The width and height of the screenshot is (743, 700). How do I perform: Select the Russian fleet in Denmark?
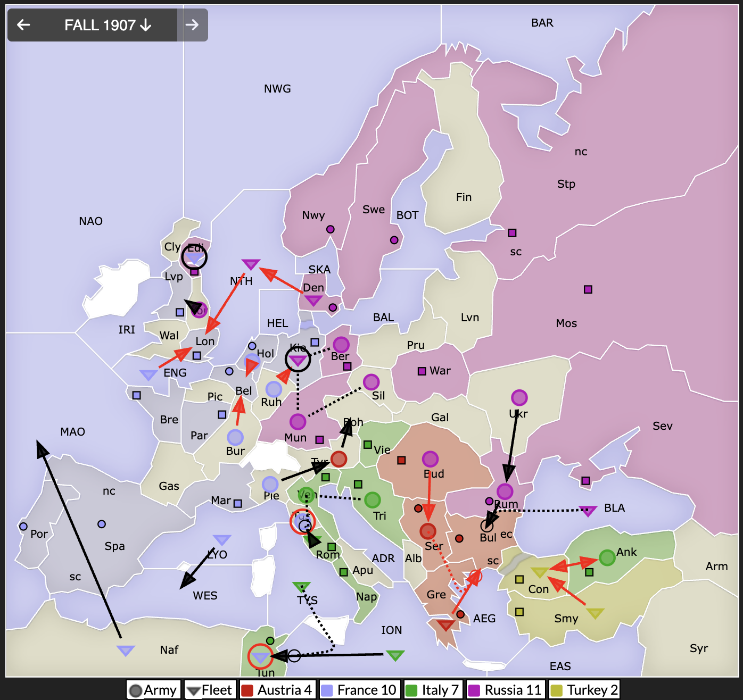[313, 301]
